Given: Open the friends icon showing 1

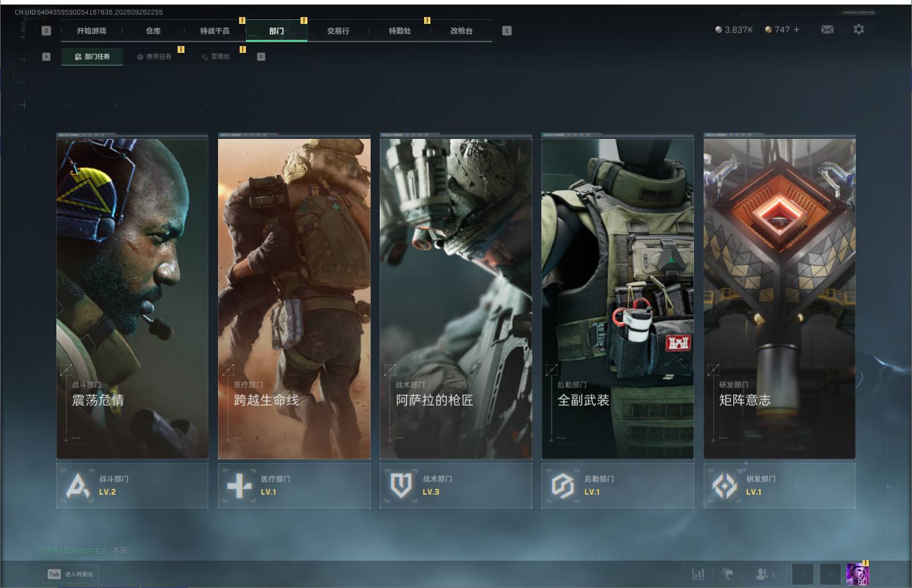Looking at the screenshot, I should (x=765, y=574).
